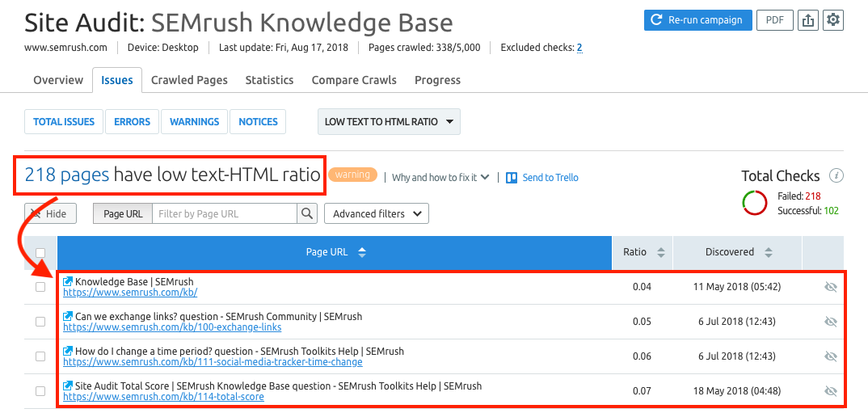Image resolution: width=868 pixels, height=413 pixels.
Task: Open the Crawled Pages tab
Action: pyautogui.click(x=189, y=80)
